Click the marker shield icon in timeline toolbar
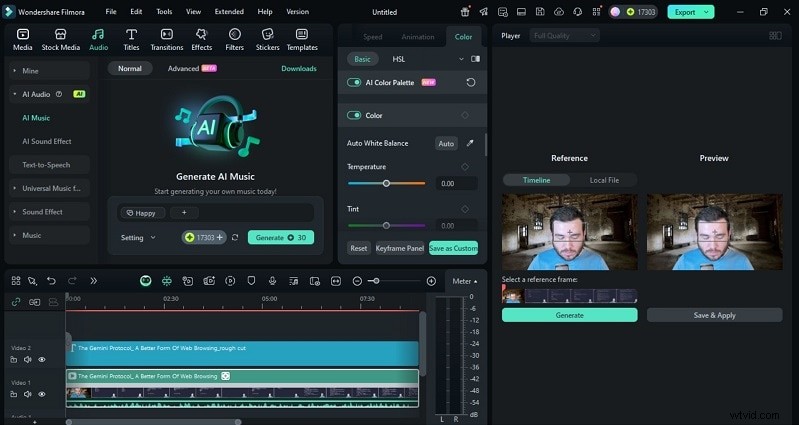The height and width of the screenshot is (425, 799). coord(251,281)
